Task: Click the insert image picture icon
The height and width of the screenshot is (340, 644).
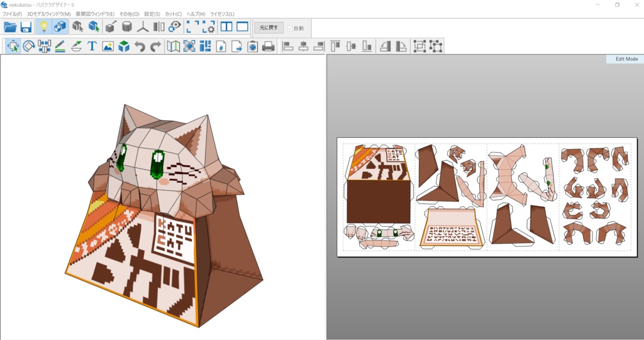Action: pos(108,47)
